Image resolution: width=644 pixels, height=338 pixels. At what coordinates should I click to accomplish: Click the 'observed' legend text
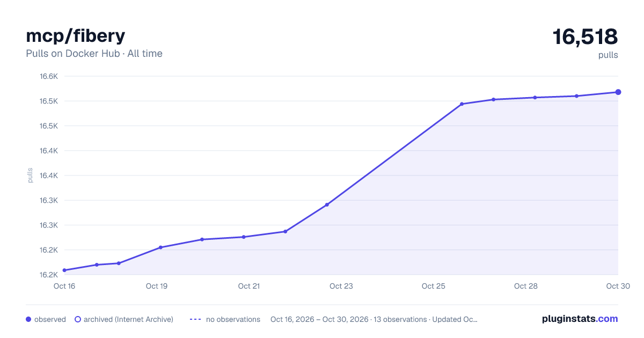(x=50, y=319)
